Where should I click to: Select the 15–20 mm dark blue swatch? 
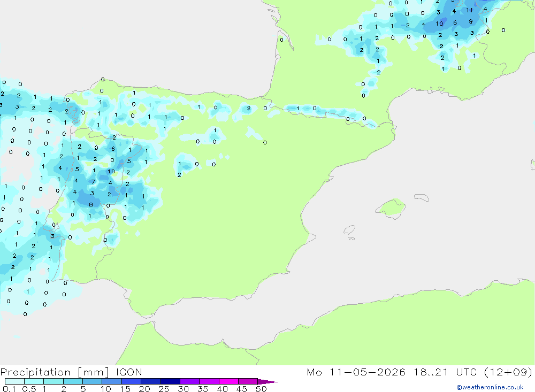(x=132, y=381)
